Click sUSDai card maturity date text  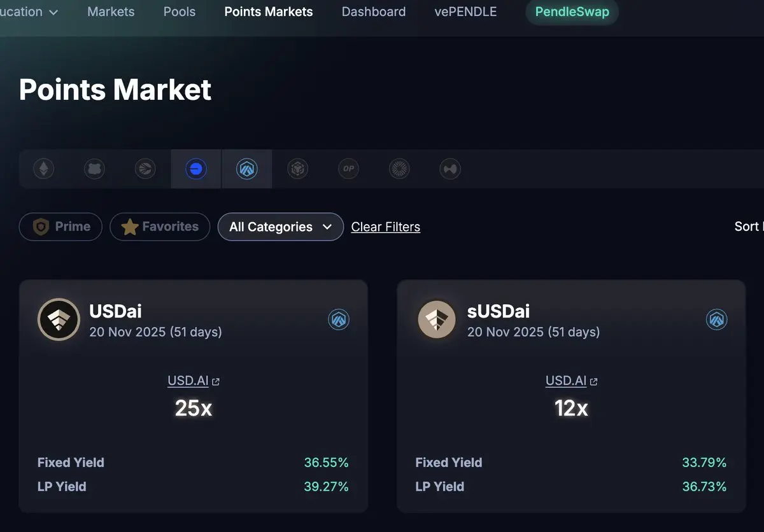pyautogui.click(x=534, y=332)
